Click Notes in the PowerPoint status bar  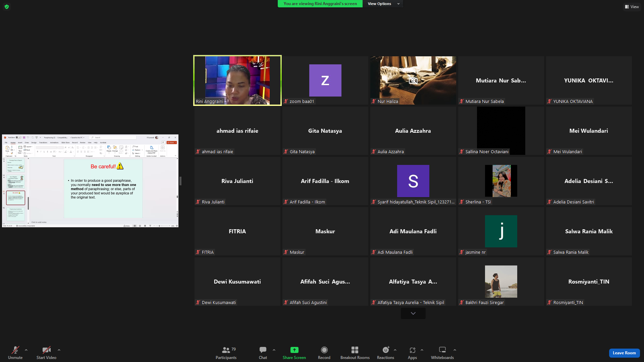click(127, 226)
